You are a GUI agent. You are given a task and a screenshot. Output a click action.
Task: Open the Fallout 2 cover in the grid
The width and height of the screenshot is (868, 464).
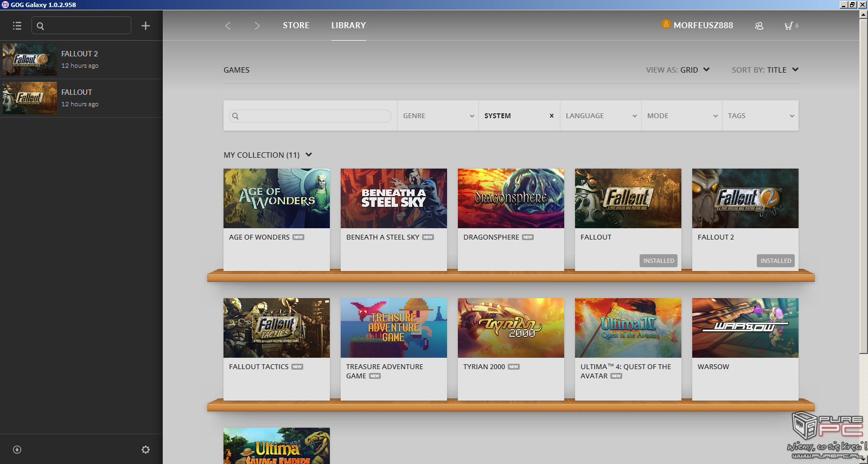pyautogui.click(x=745, y=198)
